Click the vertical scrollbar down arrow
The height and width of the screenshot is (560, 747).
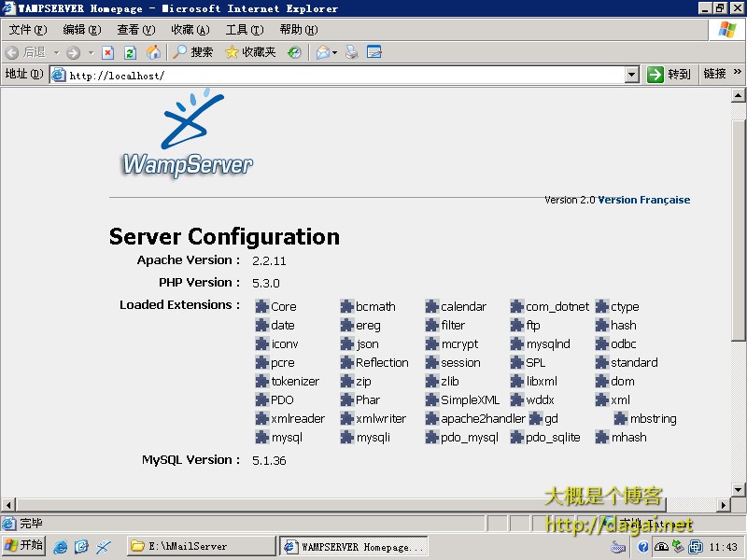pos(738,489)
